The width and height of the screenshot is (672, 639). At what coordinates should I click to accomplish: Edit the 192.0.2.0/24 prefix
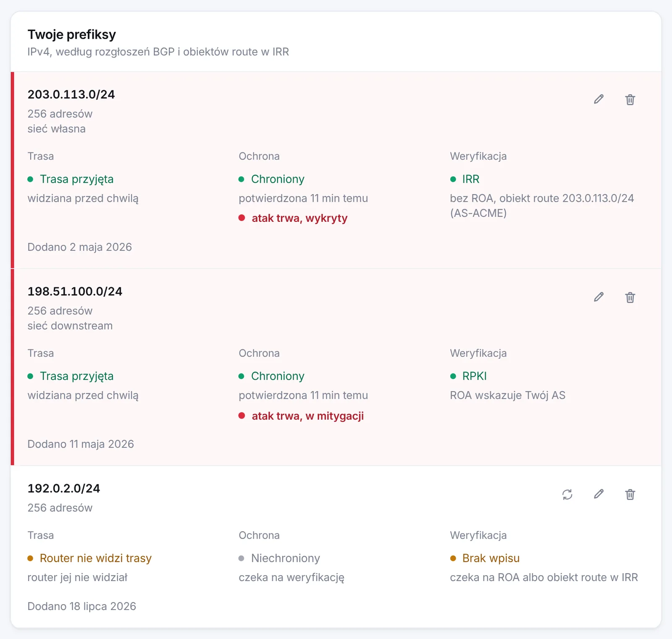point(598,494)
